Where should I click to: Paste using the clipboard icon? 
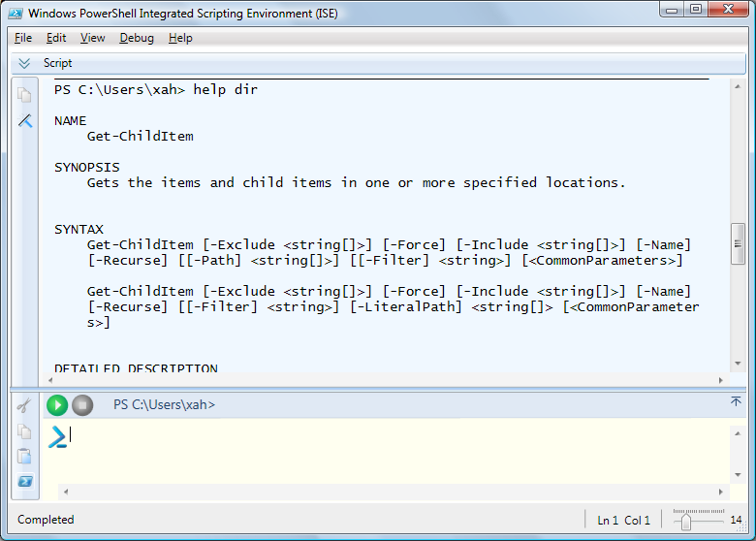24,456
